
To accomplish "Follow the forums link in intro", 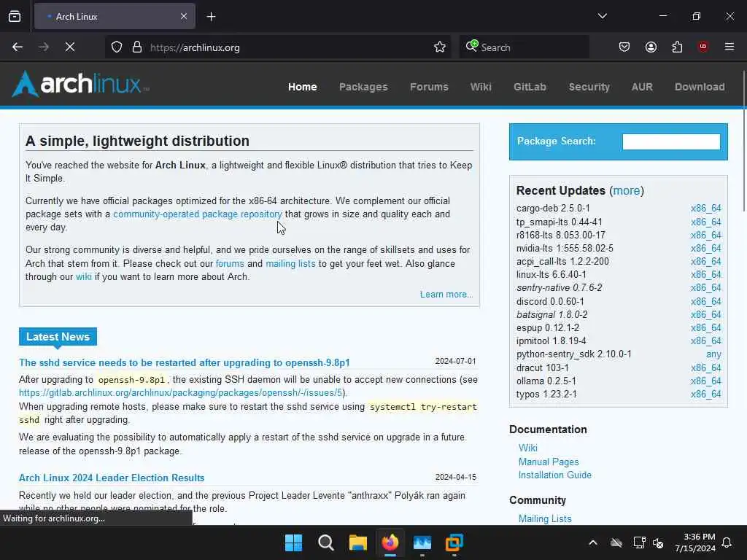I will pos(230,263).
